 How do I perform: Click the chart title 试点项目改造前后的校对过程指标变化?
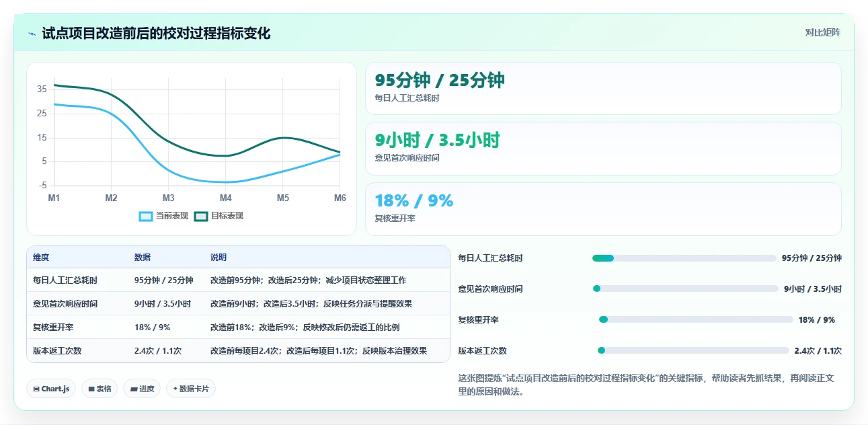tap(156, 34)
